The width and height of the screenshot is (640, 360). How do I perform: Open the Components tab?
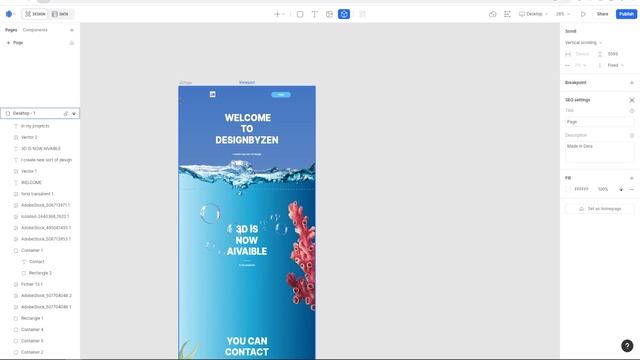pos(35,30)
